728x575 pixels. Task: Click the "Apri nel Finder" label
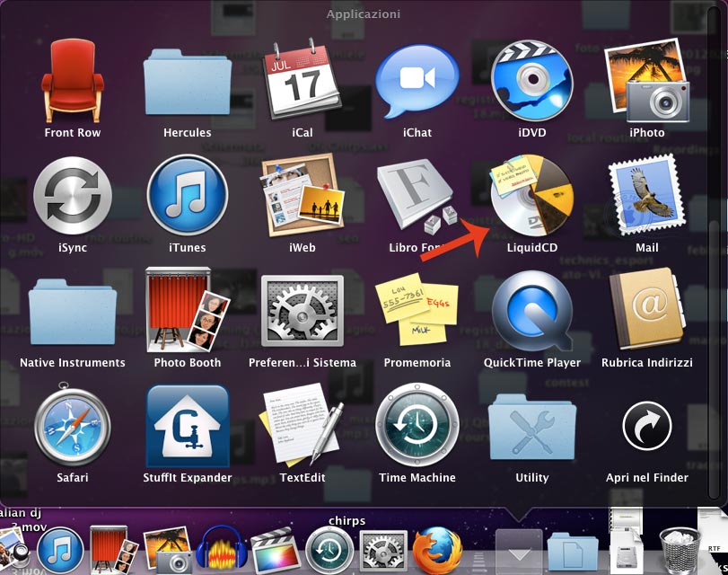(x=646, y=477)
